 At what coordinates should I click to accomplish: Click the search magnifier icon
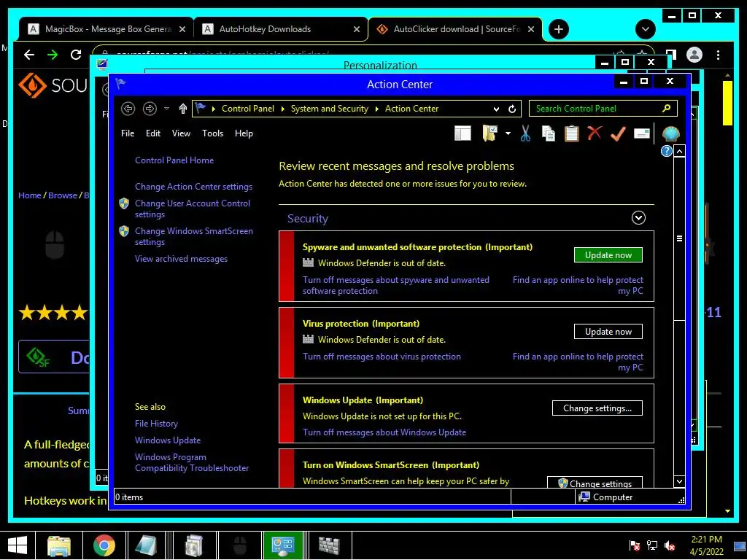point(667,108)
